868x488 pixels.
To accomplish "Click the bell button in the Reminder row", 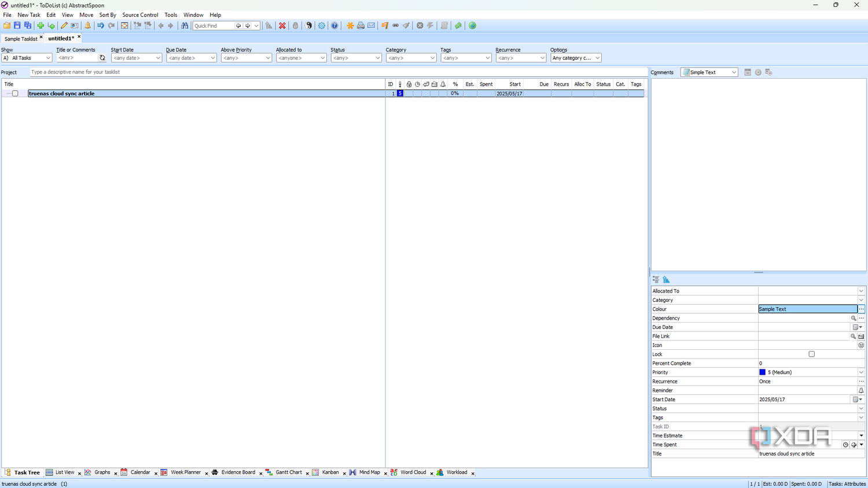I will (861, 390).
